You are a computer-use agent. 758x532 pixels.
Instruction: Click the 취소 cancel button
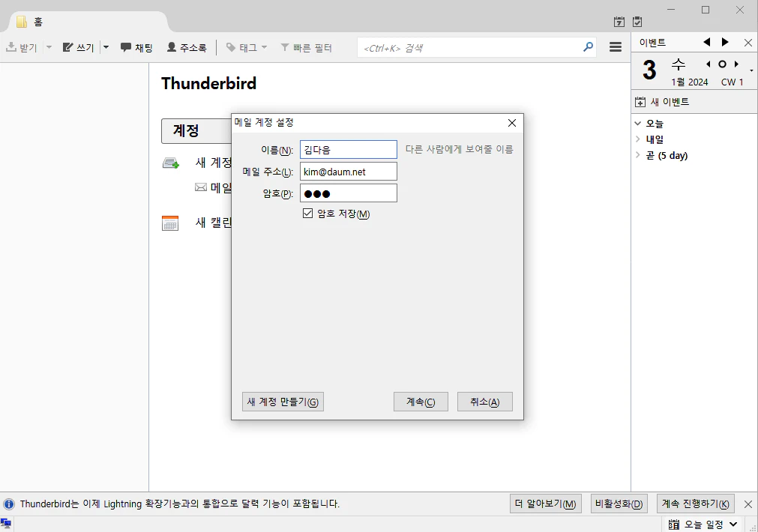click(485, 402)
